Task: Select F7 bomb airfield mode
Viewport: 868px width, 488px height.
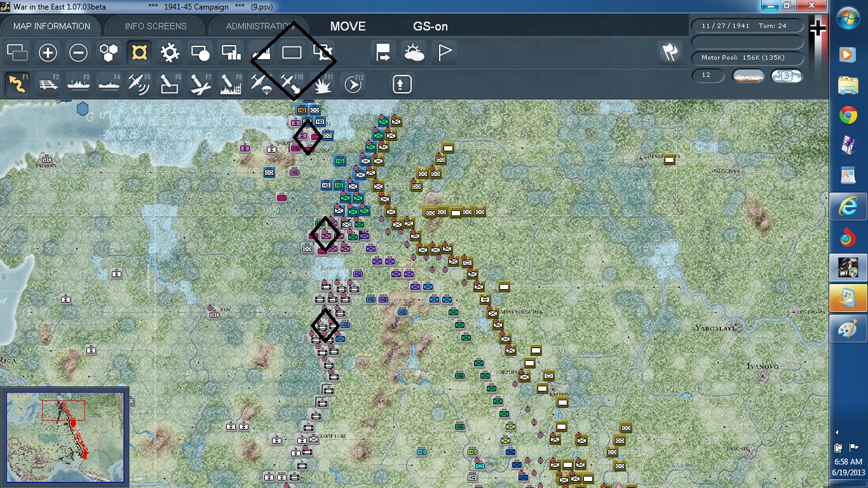Action: point(200,84)
